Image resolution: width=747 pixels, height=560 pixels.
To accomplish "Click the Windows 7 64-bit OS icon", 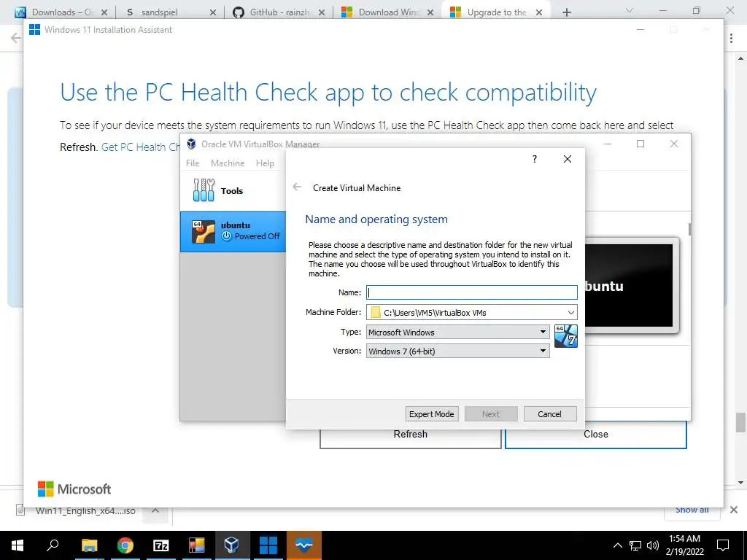I will tap(565, 336).
